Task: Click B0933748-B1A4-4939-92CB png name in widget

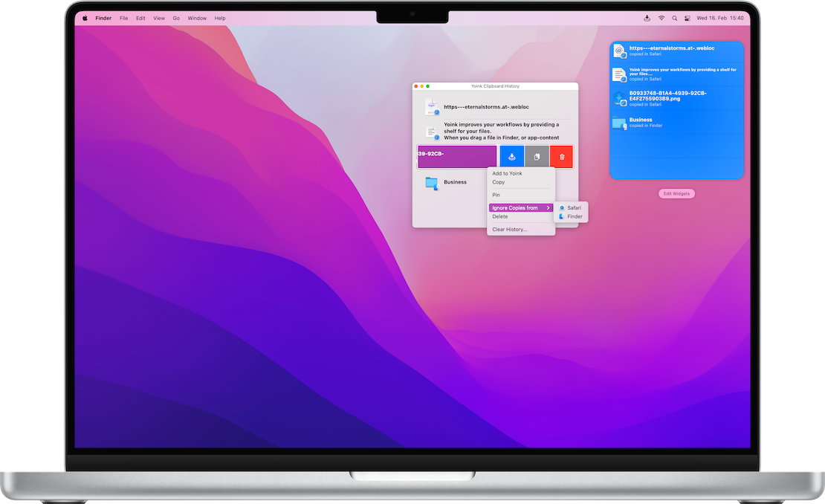Action: tap(668, 96)
